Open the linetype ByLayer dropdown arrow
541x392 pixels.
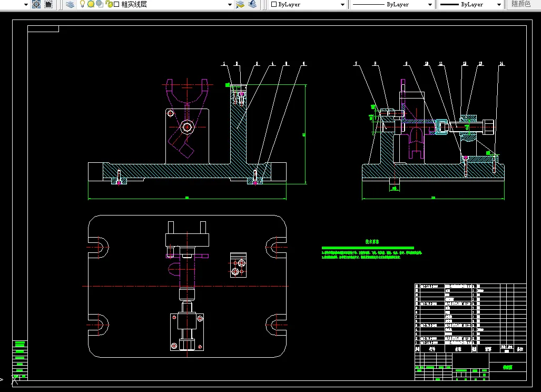[x=430, y=4]
